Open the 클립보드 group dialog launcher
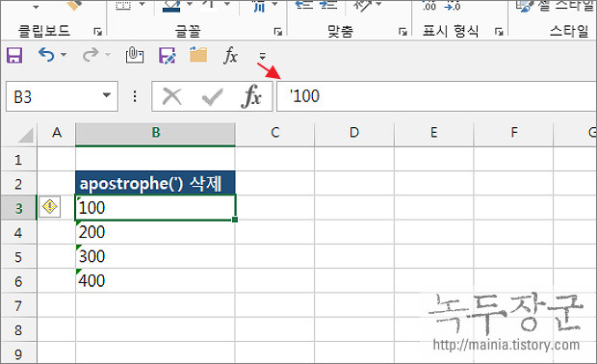Image resolution: width=597 pixels, height=364 pixels. pos(98,32)
